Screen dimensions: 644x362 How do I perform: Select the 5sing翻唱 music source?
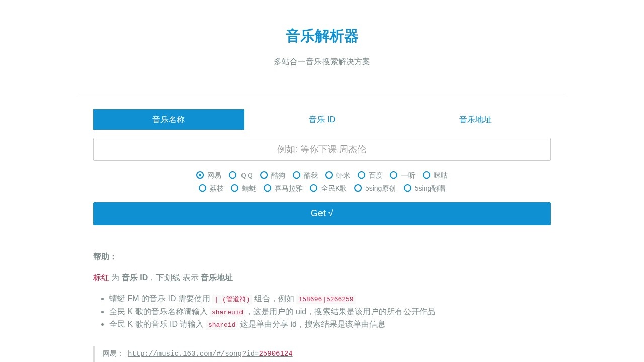407,188
